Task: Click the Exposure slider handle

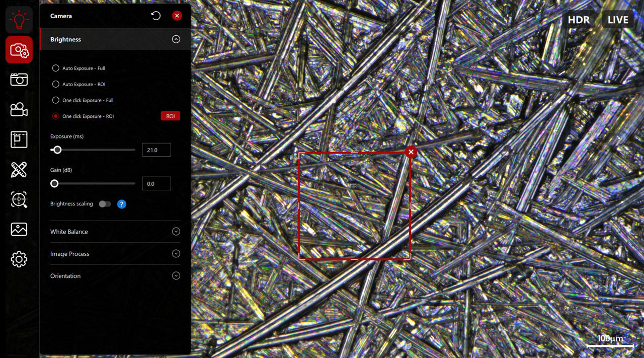Action: click(57, 150)
